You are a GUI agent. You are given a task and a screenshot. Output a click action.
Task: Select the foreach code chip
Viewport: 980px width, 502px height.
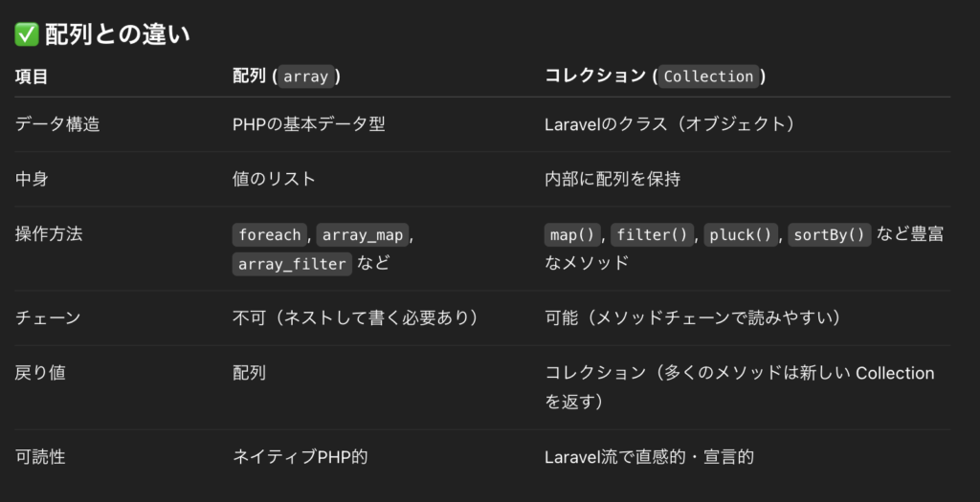[x=270, y=235]
